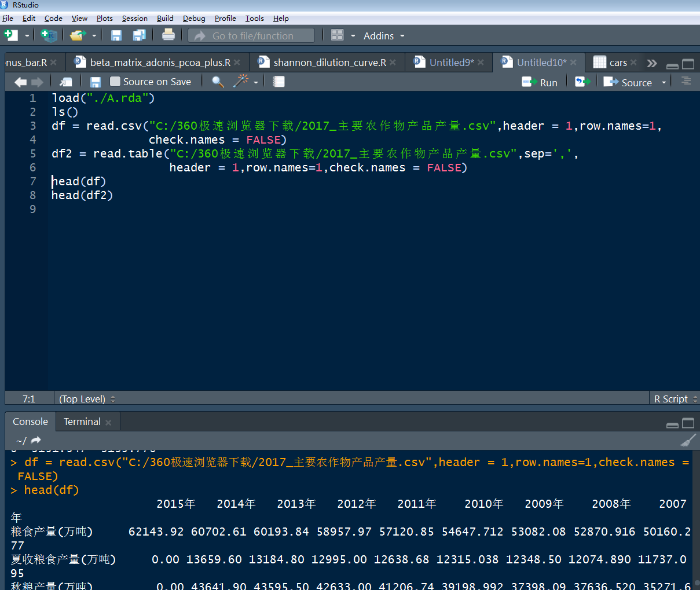Switch to the Console tab
700x590 pixels.
point(30,422)
